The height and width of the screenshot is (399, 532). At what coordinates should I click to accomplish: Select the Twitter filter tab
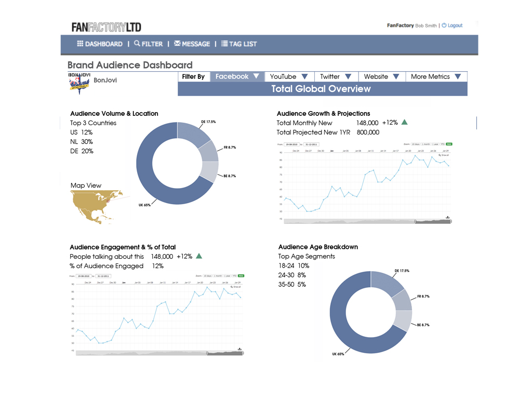pyautogui.click(x=336, y=76)
